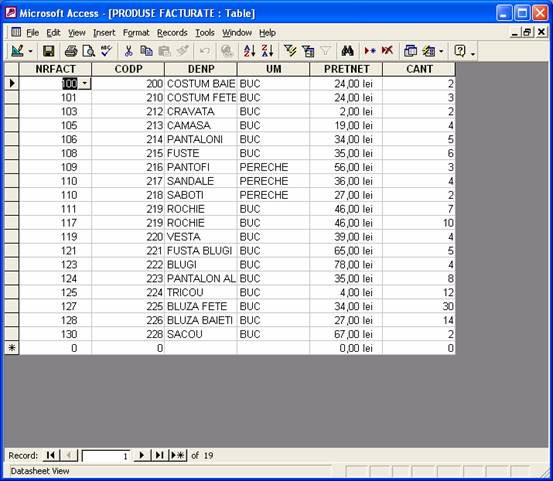Screen dimensions: 553x481
Task: Open dropdown arrow in NRFACT cell 100
Action: coord(85,84)
